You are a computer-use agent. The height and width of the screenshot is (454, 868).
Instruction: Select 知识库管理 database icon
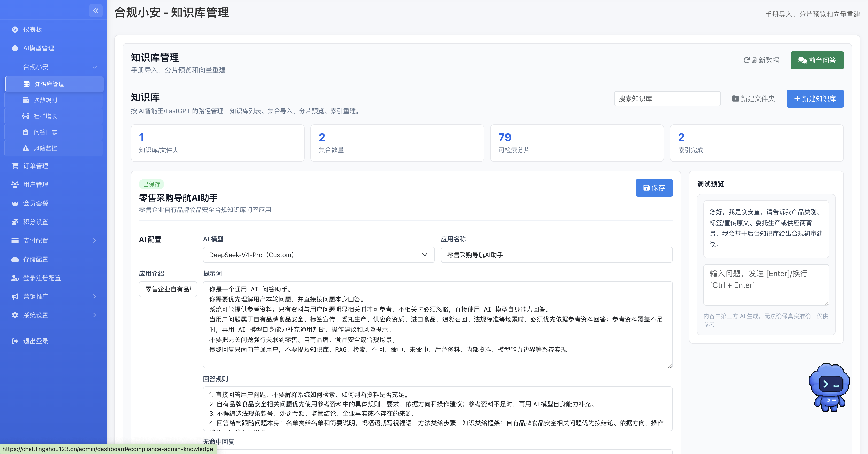click(x=27, y=84)
